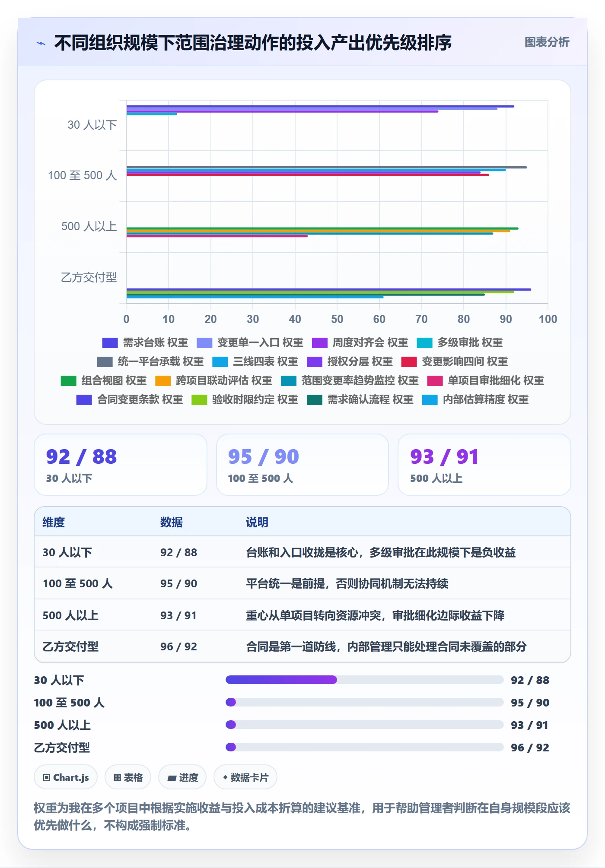Screen dimensions: 605x868
Task: Select the 数据卡片 tag chip
Action: pyautogui.click(x=245, y=778)
